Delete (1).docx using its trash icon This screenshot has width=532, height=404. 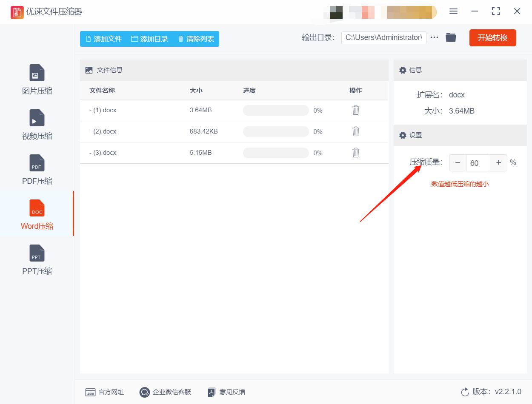[x=355, y=110]
